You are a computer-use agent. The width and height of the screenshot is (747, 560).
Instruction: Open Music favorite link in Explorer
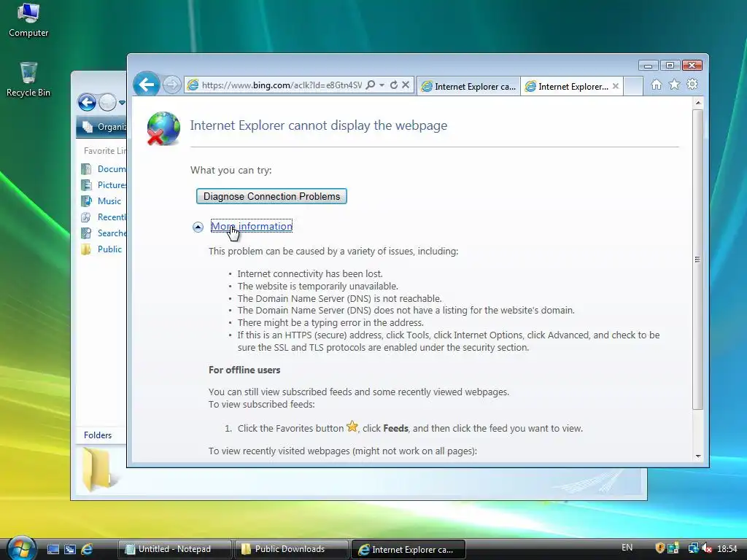click(101, 201)
